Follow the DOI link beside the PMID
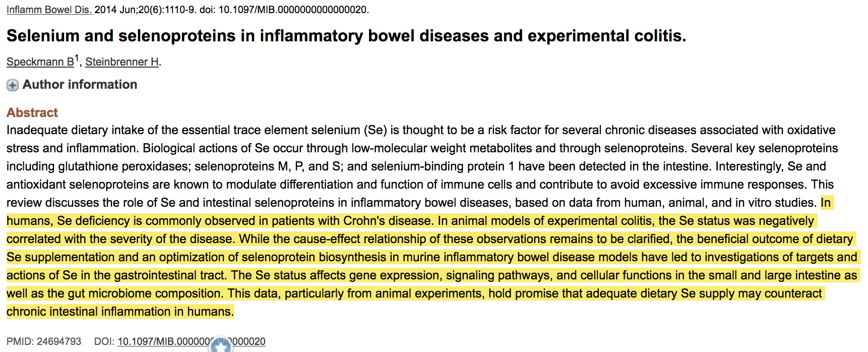 click(x=191, y=341)
